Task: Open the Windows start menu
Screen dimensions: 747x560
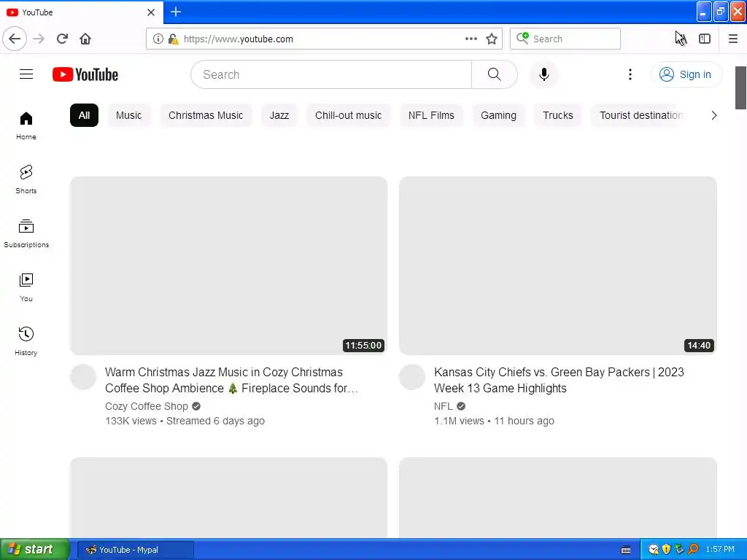Action: [35, 550]
